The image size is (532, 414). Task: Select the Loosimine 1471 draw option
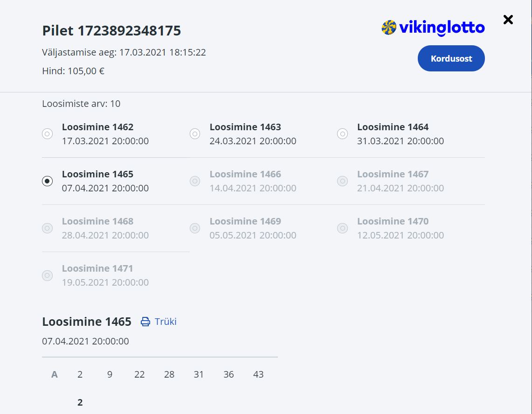(x=48, y=275)
